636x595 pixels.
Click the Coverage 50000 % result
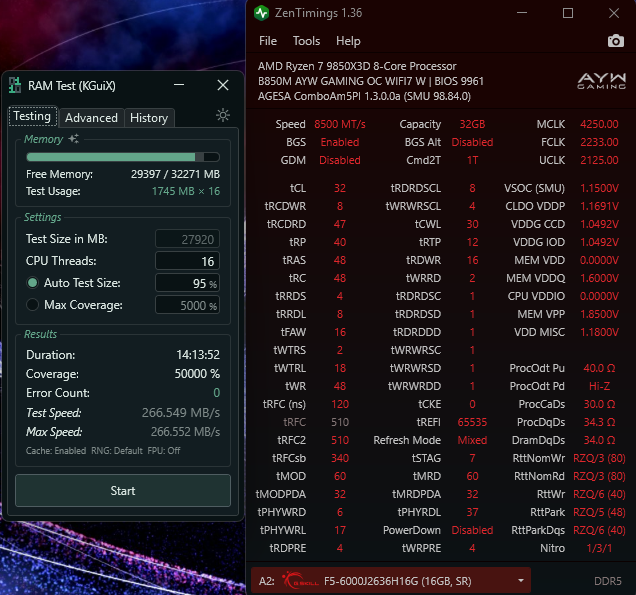(197, 374)
